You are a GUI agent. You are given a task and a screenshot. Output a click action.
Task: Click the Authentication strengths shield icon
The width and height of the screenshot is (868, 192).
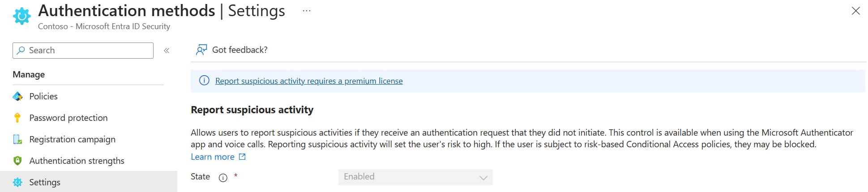tap(17, 161)
